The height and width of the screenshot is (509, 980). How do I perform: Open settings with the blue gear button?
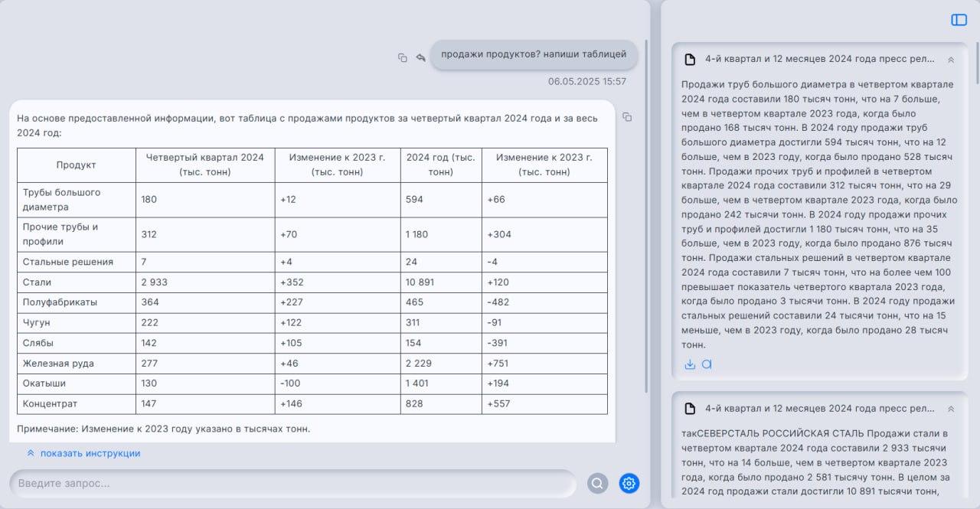(x=629, y=483)
